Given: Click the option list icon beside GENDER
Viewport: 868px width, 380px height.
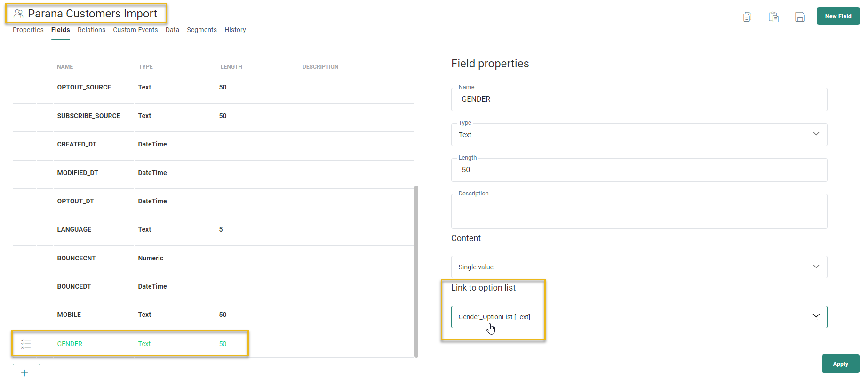Looking at the screenshot, I should 26,344.
